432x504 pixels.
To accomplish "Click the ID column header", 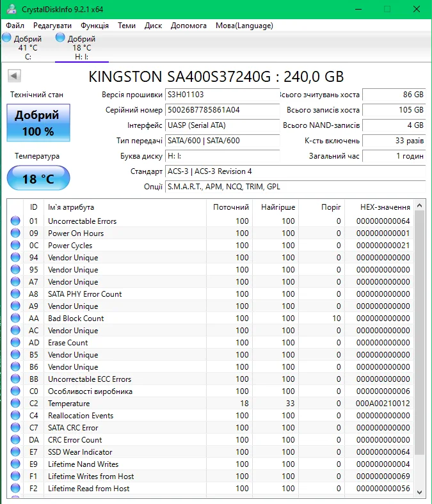I will pyautogui.click(x=34, y=207).
